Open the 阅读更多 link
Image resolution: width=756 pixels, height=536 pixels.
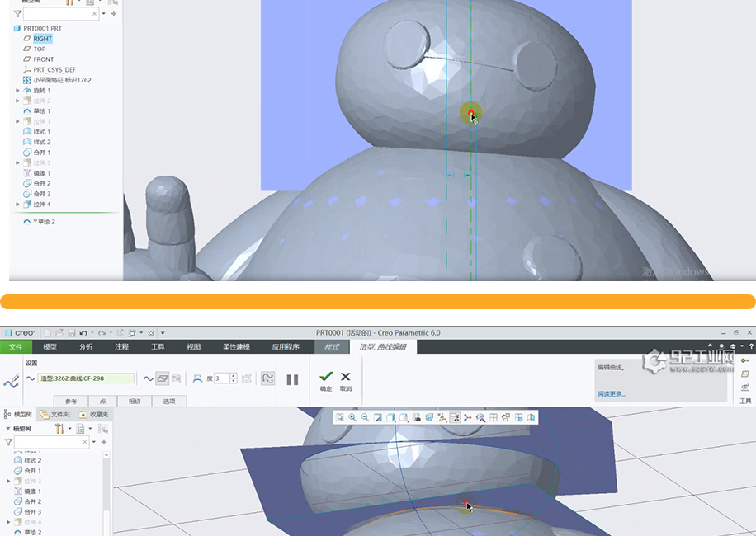612,394
